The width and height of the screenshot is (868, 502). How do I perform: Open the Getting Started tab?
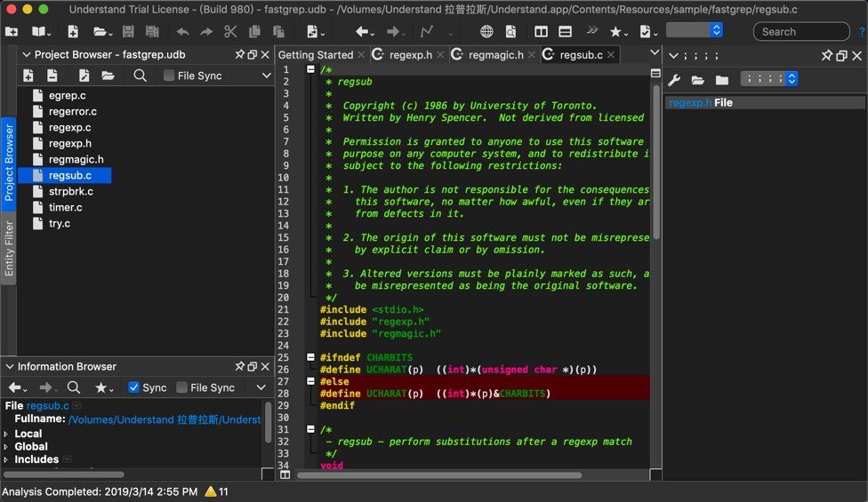(315, 54)
